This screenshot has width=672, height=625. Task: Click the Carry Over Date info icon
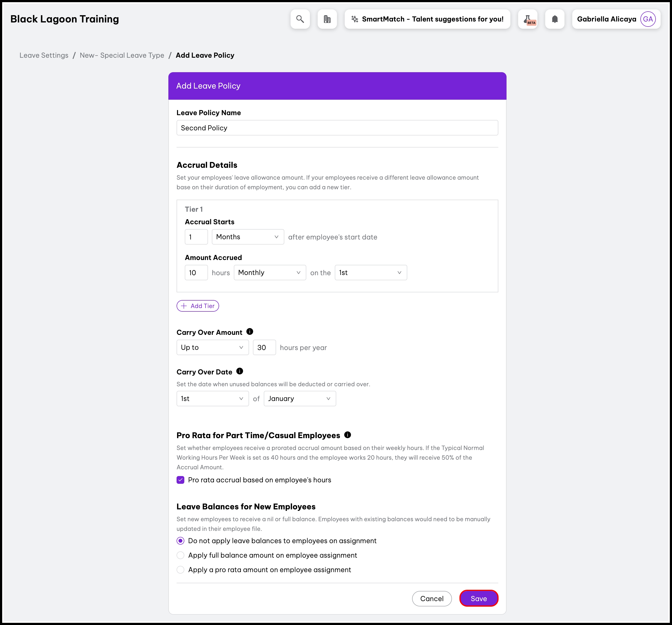[x=240, y=371]
